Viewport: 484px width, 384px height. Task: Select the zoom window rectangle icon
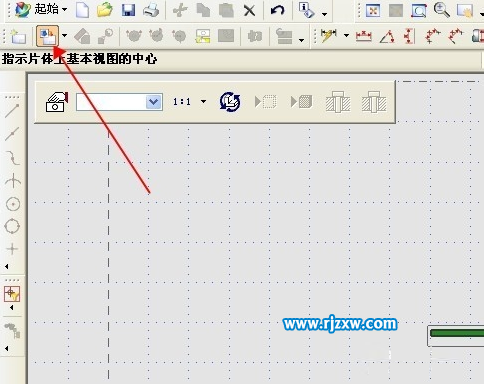pyautogui.click(x=419, y=11)
